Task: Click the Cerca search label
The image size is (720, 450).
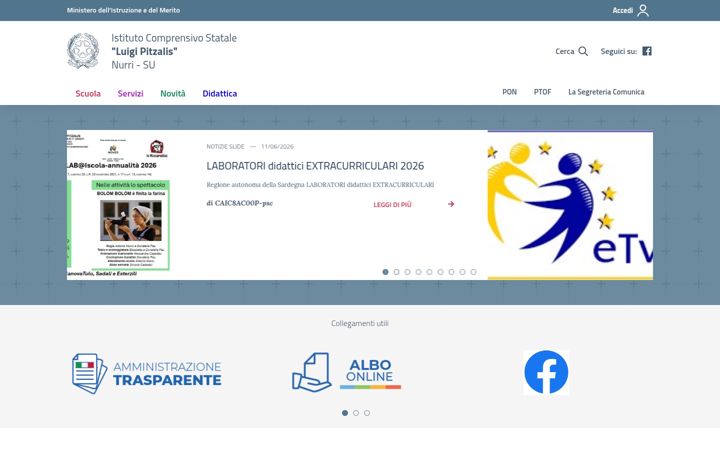Action: (x=564, y=51)
